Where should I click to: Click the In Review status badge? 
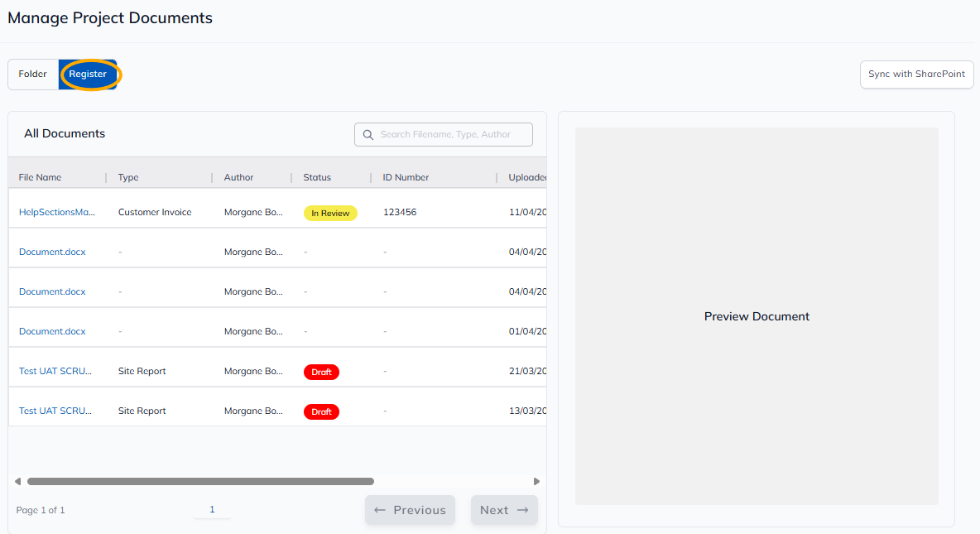click(x=330, y=214)
